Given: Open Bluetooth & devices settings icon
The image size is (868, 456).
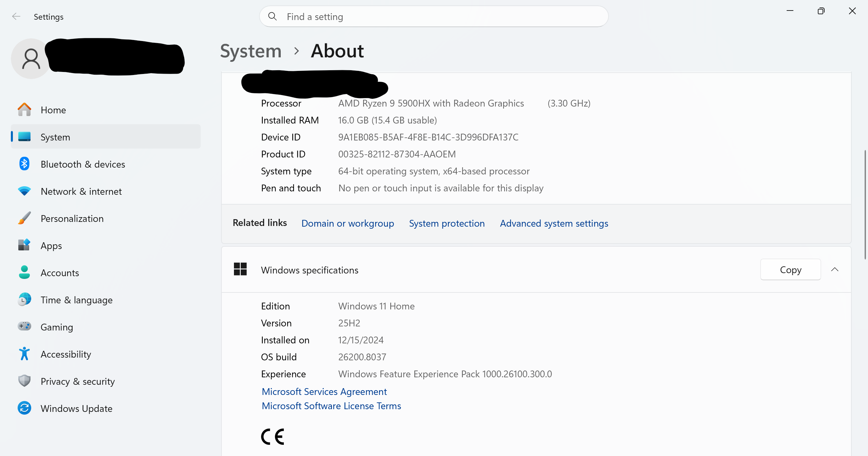Looking at the screenshot, I should coord(24,164).
